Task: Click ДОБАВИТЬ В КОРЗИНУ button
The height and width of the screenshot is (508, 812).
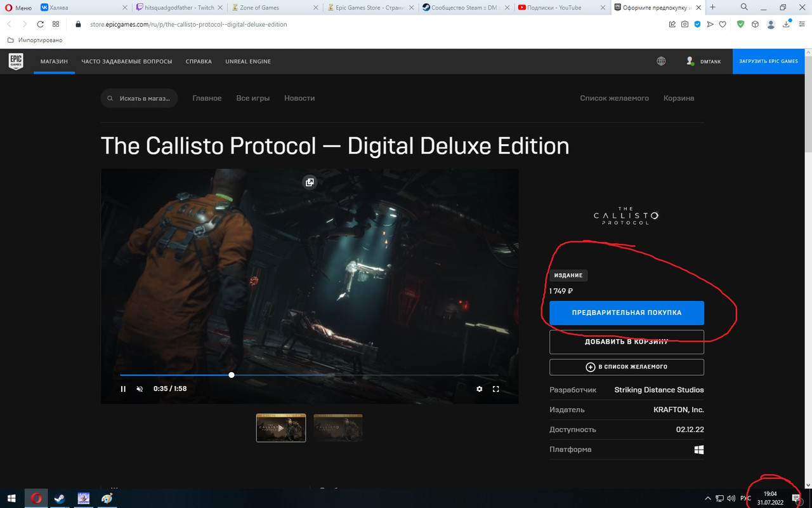Action: (x=627, y=342)
